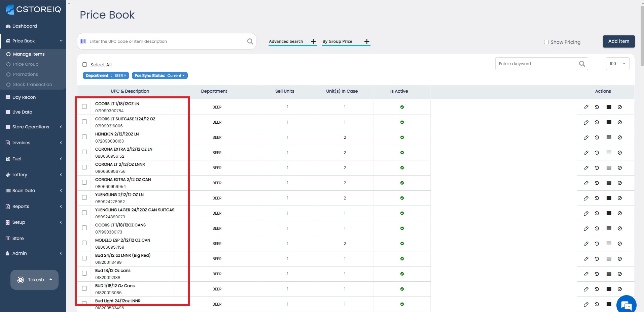Click disable icon for Bud 18/12 Oz cans
Screen dimensions: 644x312
pyautogui.click(x=620, y=274)
